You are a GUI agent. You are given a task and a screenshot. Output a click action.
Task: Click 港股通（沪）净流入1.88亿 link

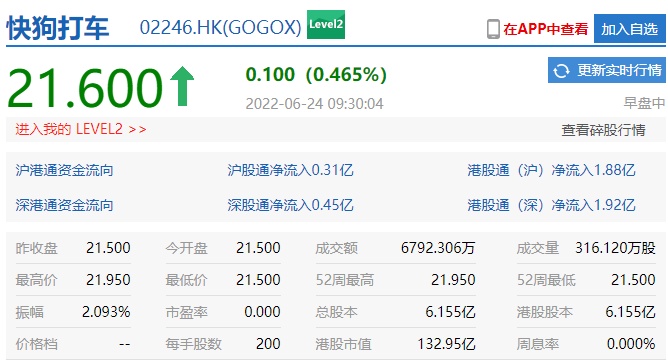[551, 170]
